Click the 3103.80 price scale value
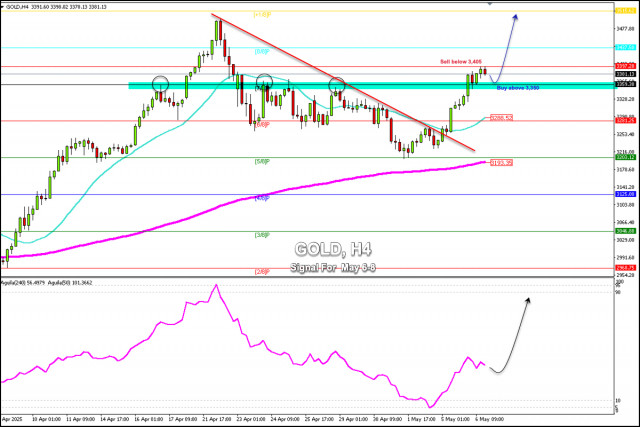Screen dimensions: 640x427 coord(626,205)
